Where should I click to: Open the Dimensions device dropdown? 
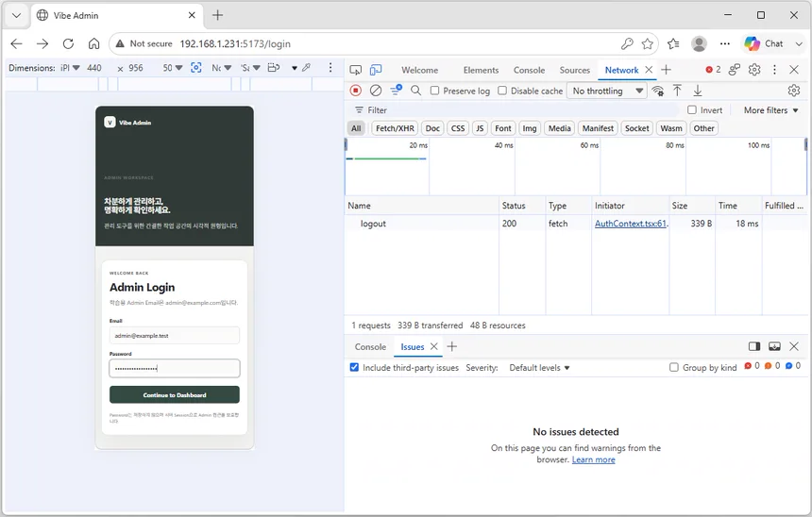(70, 68)
